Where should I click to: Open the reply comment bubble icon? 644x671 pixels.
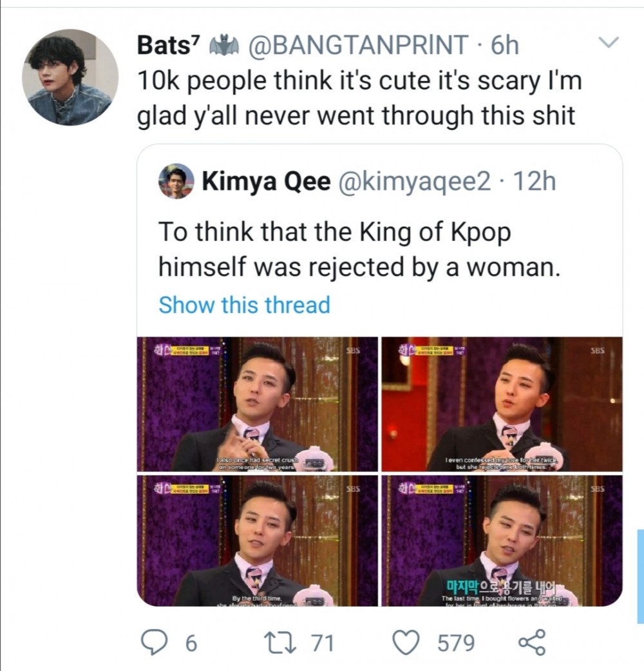154,642
